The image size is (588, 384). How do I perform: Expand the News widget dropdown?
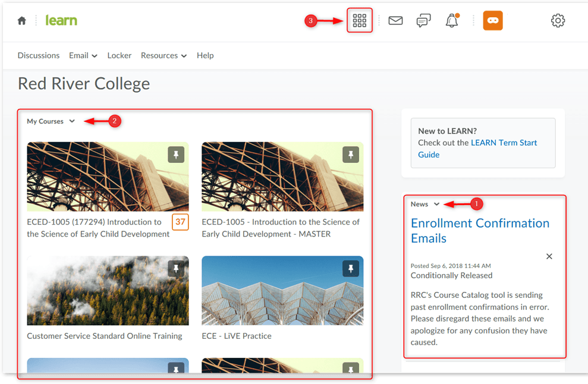pyautogui.click(x=436, y=204)
